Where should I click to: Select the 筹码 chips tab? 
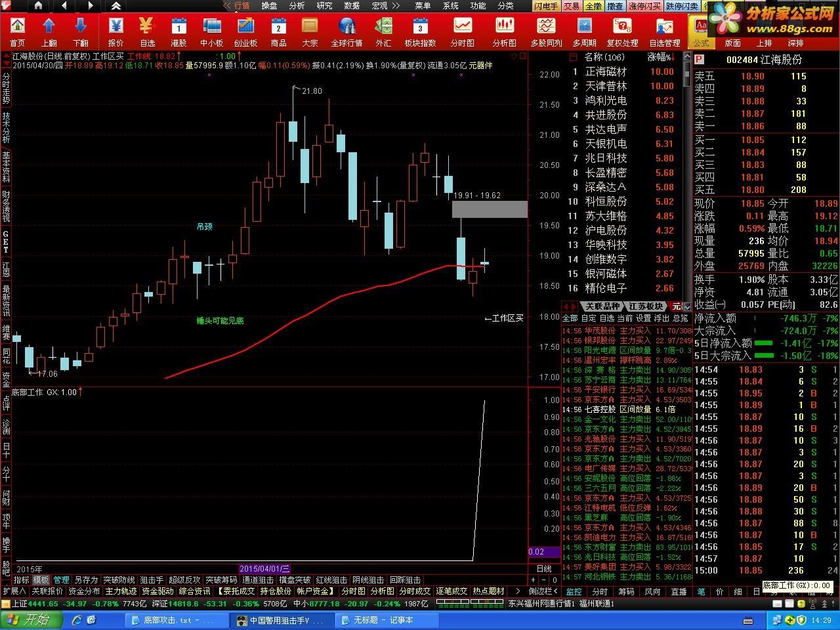pos(626,591)
